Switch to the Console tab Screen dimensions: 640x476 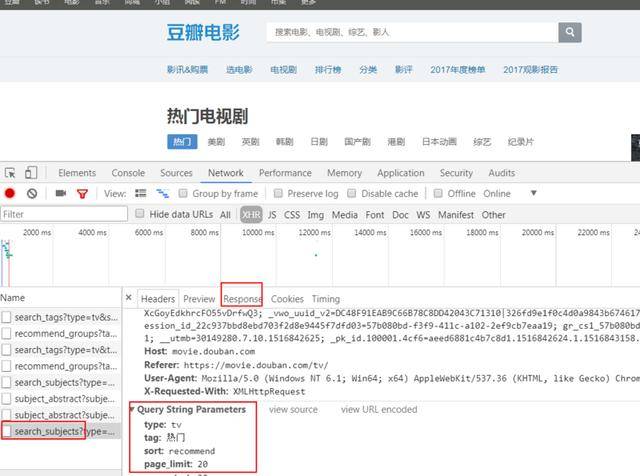pos(128,173)
